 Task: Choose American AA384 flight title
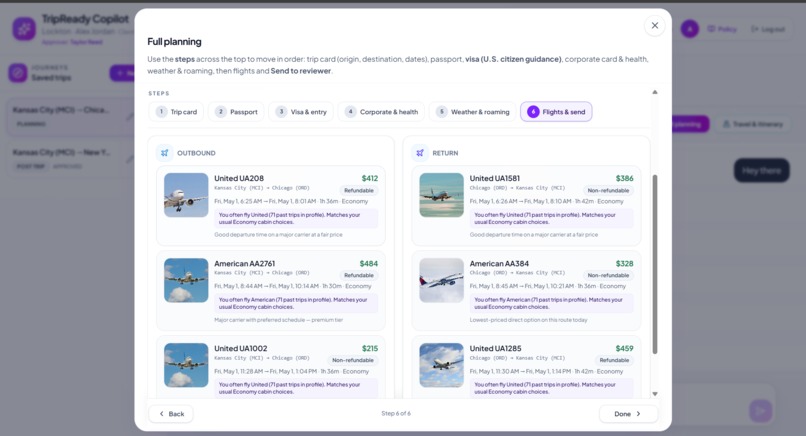pos(499,263)
